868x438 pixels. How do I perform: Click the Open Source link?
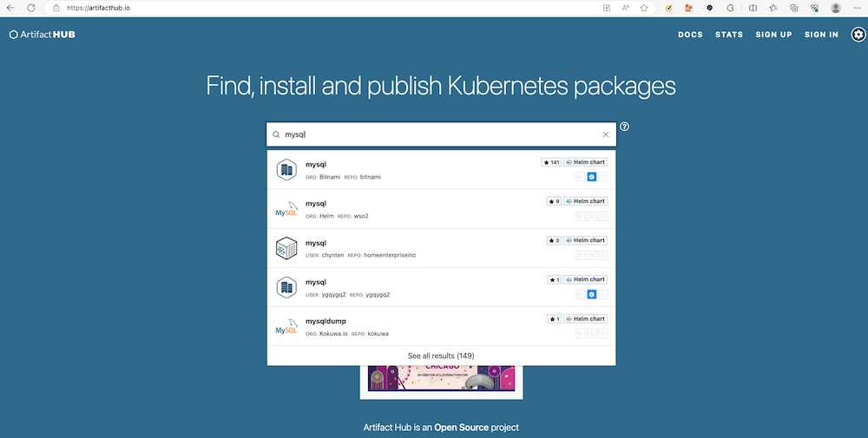461,428
